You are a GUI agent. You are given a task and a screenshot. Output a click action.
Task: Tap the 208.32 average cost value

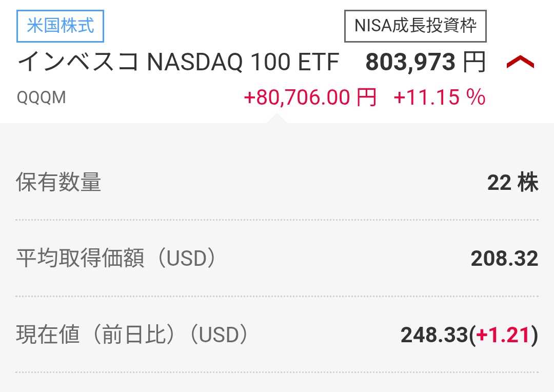point(504,259)
